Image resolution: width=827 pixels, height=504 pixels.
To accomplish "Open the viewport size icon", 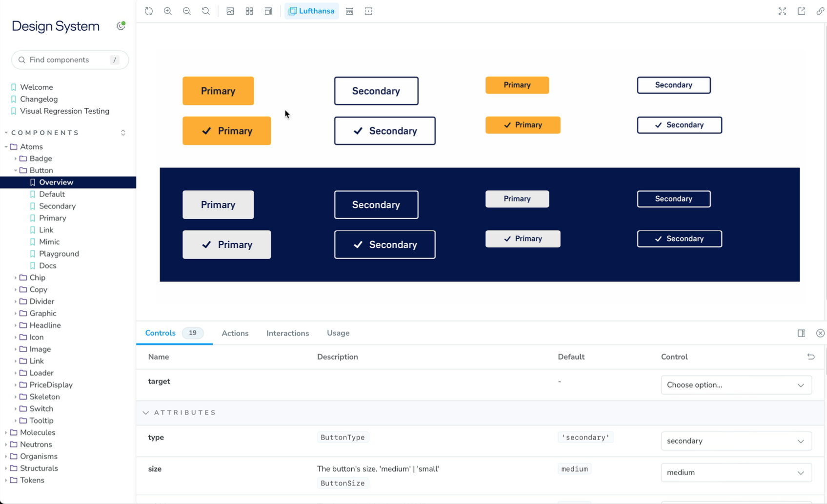I will click(x=268, y=11).
